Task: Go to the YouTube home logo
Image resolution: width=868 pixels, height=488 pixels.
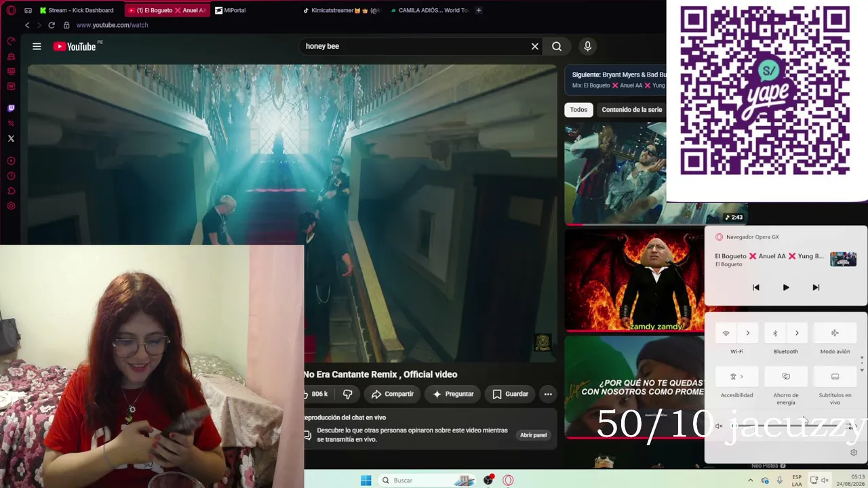Action: click(x=75, y=46)
